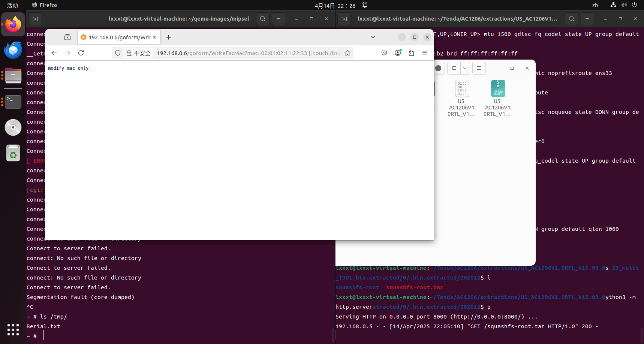Close the 192.168.0.6/goform tab

154,37
